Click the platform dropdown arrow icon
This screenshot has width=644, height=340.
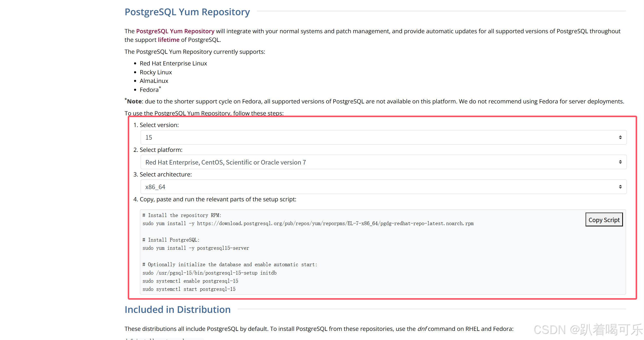[620, 162]
